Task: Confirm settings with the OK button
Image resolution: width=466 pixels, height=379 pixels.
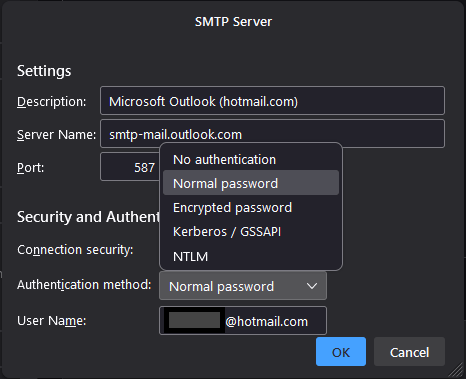Action: tap(341, 352)
